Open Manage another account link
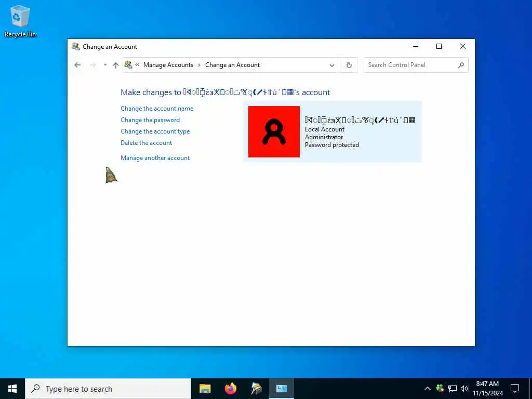Image resolution: width=532 pixels, height=399 pixels. click(x=155, y=158)
